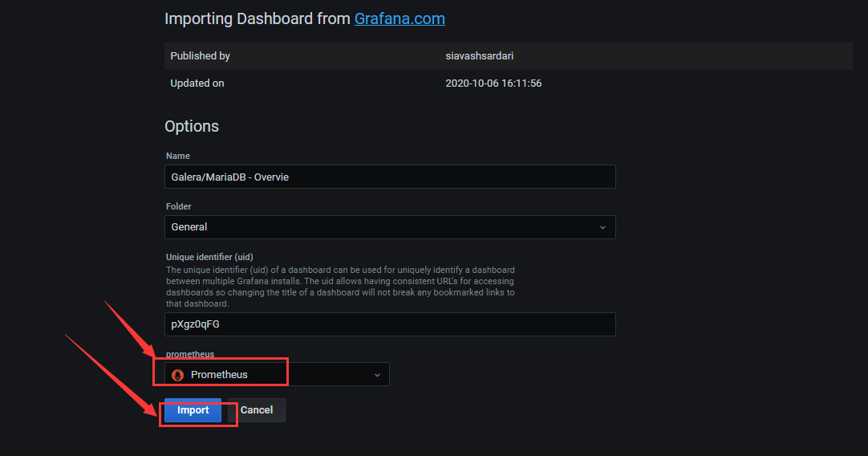Click the Updated on label

[x=197, y=83]
